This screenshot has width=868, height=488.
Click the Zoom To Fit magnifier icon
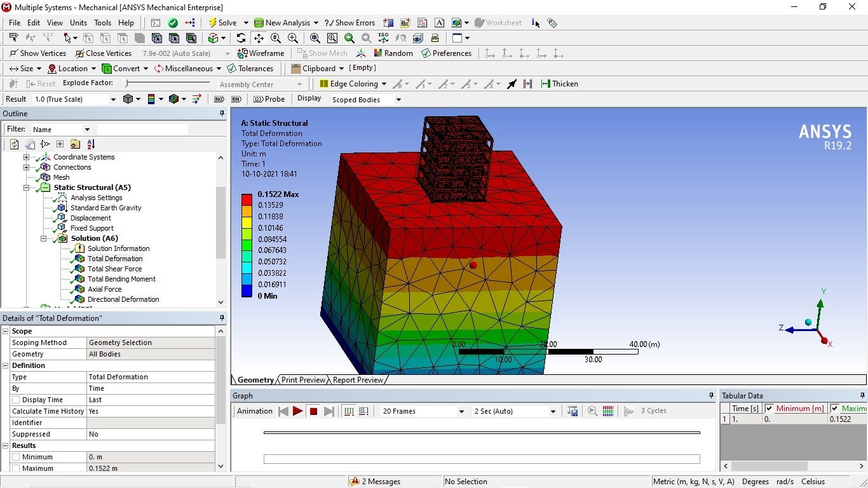tap(315, 38)
